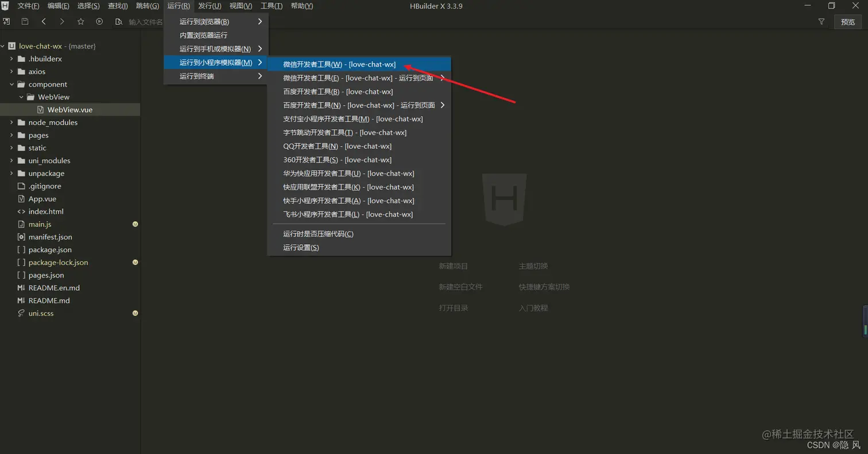The image size is (868, 454).
Task: Click the main.js file icon
Action: [21, 224]
